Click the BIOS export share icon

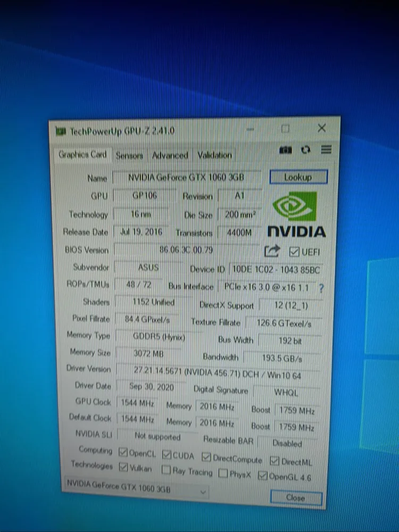click(x=272, y=251)
